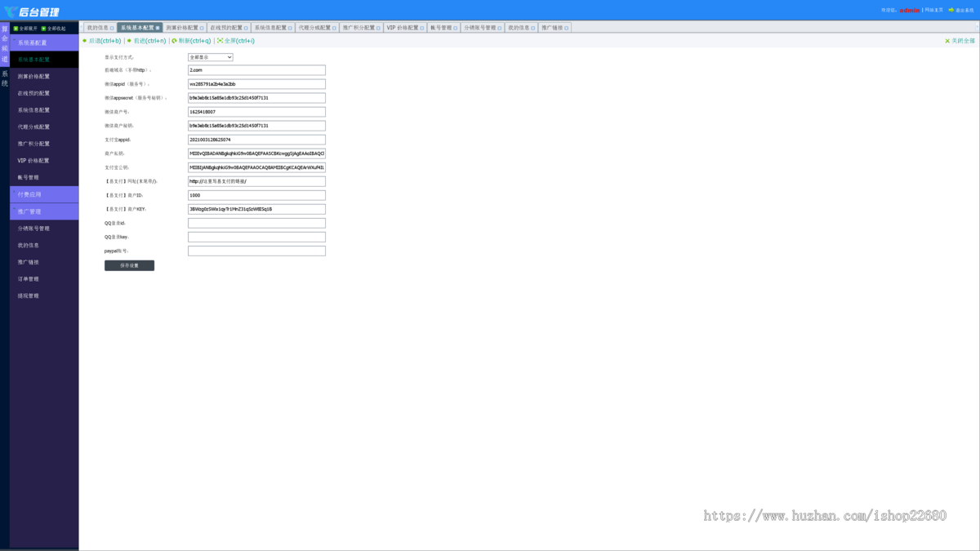
Task: Switch to the 推广积分配置 tab
Action: click(x=360, y=28)
